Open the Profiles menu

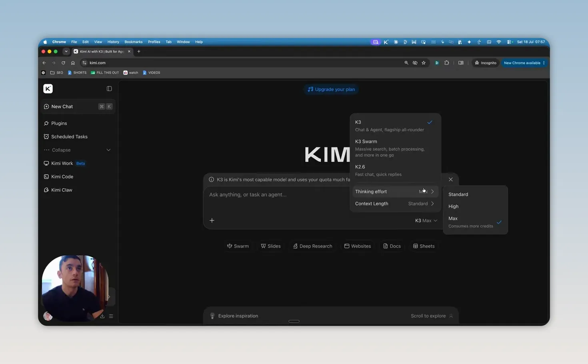pos(154,42)
